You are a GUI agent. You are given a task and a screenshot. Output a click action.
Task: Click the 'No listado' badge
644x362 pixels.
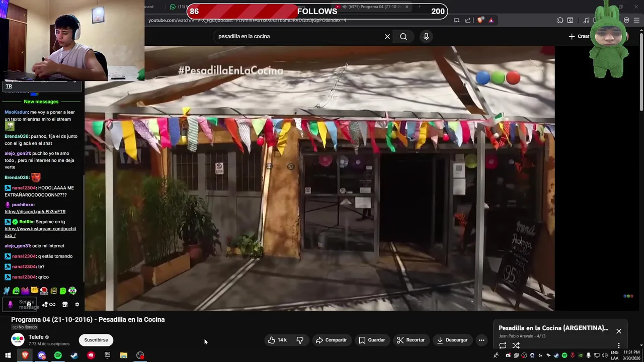[x=25, y=327]
